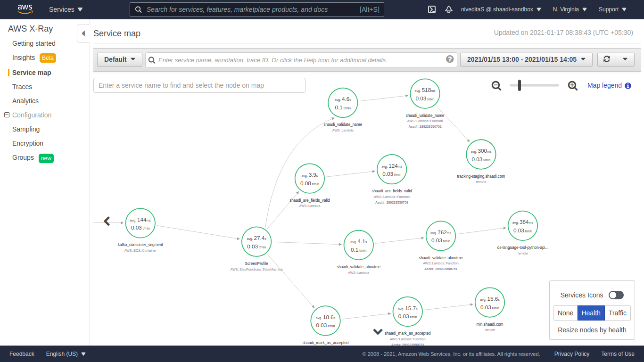Screen dimensions: 644x362
Task: Click the refresh service map icon
Action: point(607,59)
